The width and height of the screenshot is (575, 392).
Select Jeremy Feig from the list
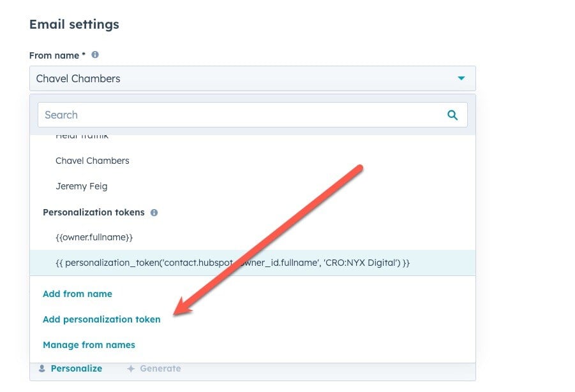click(82, 186)
